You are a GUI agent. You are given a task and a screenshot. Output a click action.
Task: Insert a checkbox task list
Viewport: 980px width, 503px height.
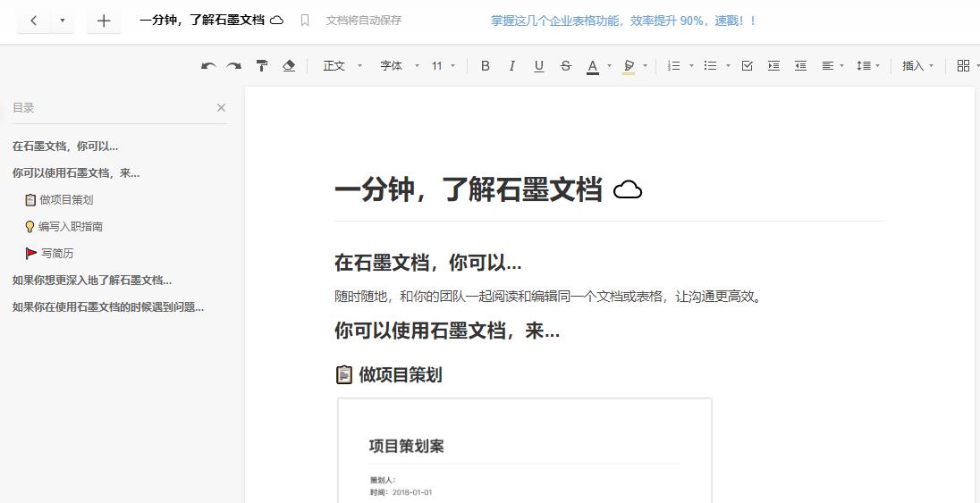pos(748,66)
